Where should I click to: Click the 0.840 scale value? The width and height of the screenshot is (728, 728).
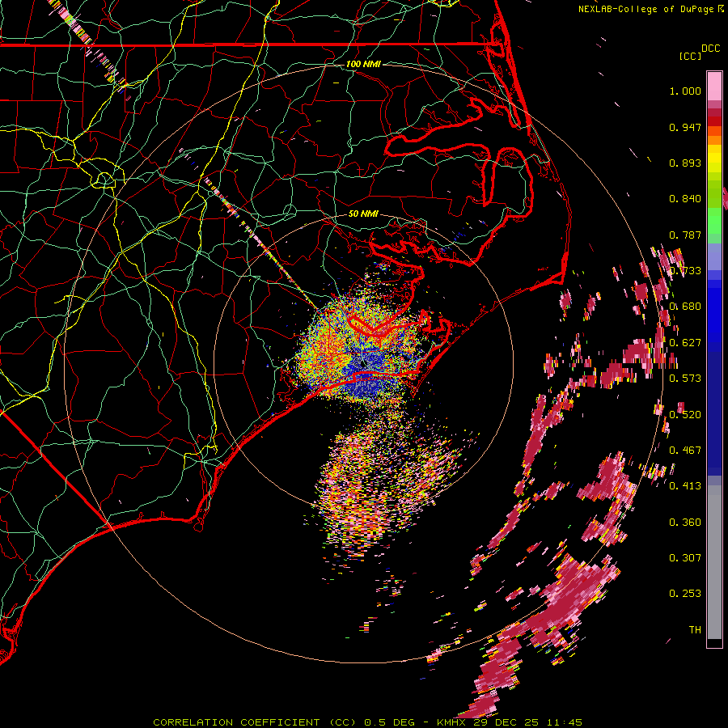pos(685,199)
